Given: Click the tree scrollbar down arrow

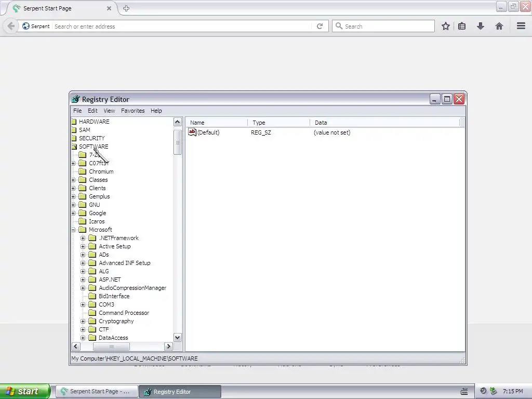Looking at the screenshot, I should [x=178, y=337].
